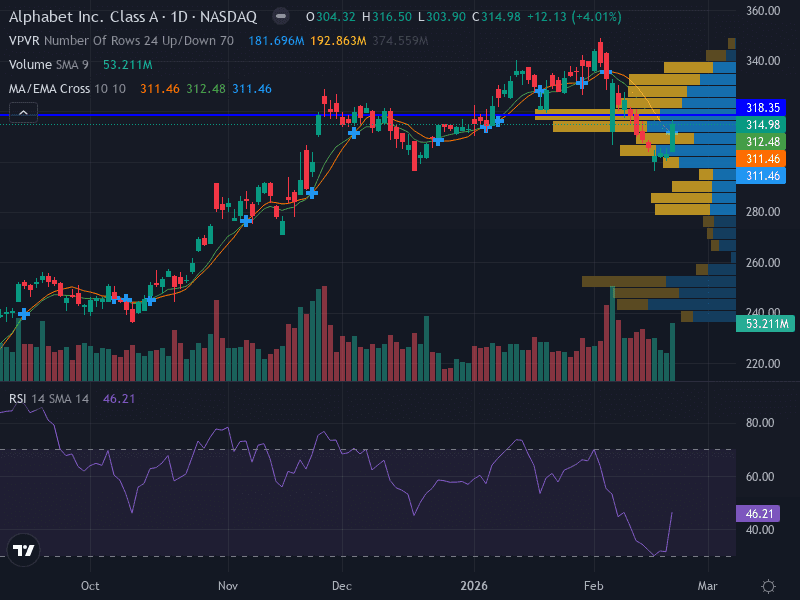Viewport: 800px width, 600px height.
Task: Click the light blue 311.46 price scale label
Action: pyautogui.click(x=761, y=176)
